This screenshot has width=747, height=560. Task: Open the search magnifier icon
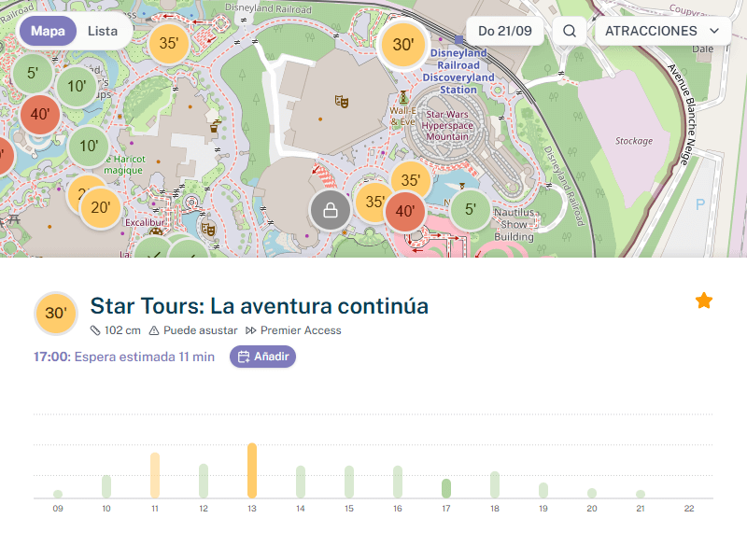pyautogui.click(x=570, y=31)
